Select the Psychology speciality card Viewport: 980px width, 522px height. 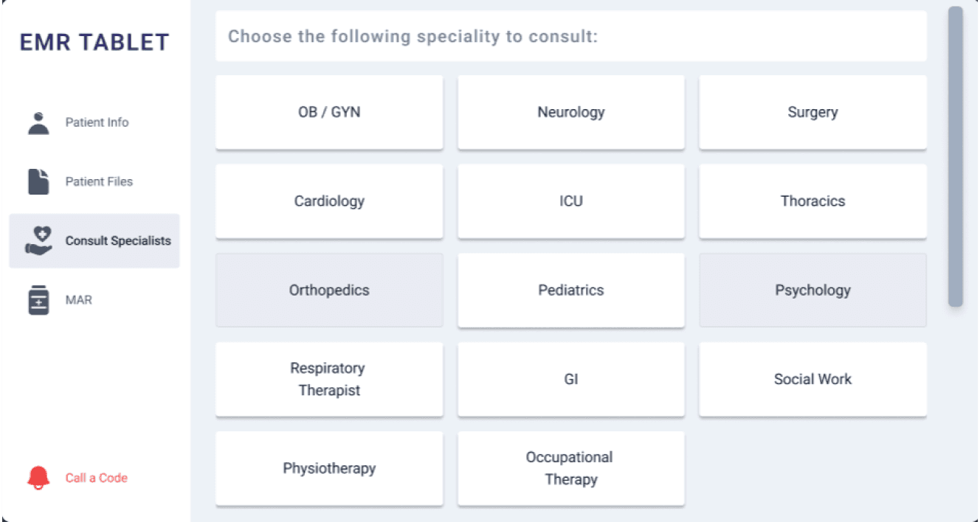tap(812, 290)
